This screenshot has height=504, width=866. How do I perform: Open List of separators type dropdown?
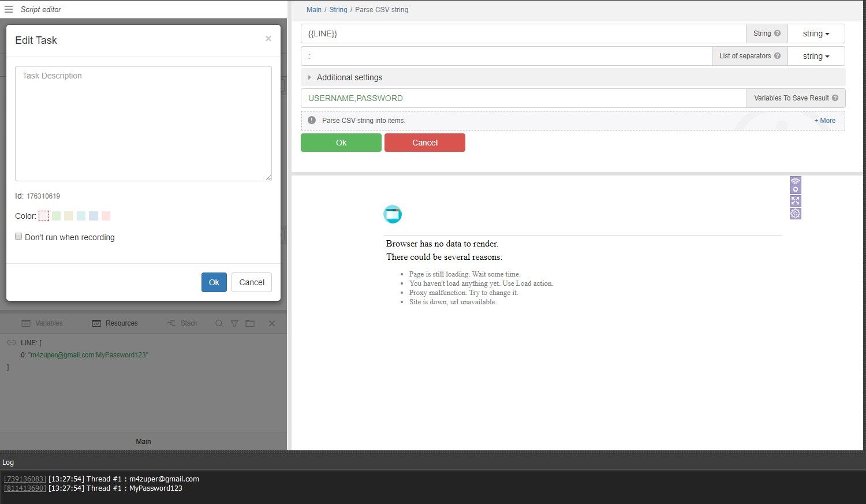[816, 56]
